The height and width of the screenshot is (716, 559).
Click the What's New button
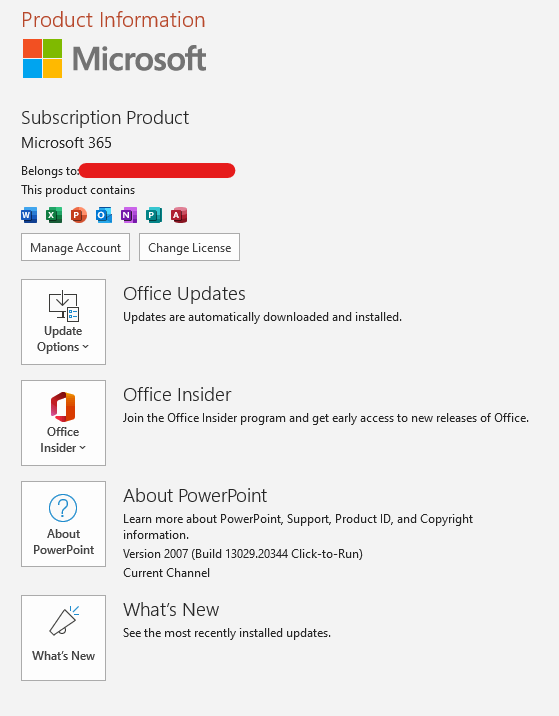pos(63,638)
